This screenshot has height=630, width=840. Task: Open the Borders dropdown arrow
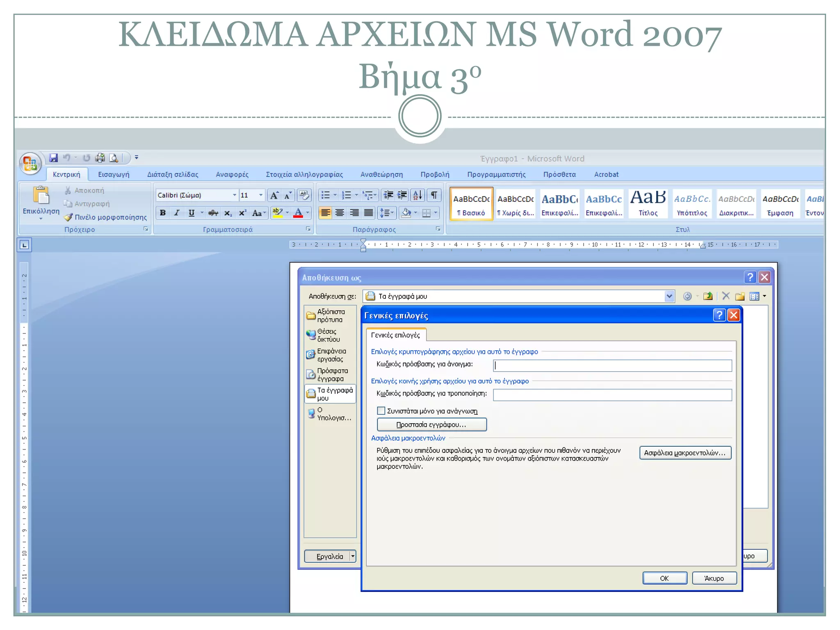pos(436,213)
